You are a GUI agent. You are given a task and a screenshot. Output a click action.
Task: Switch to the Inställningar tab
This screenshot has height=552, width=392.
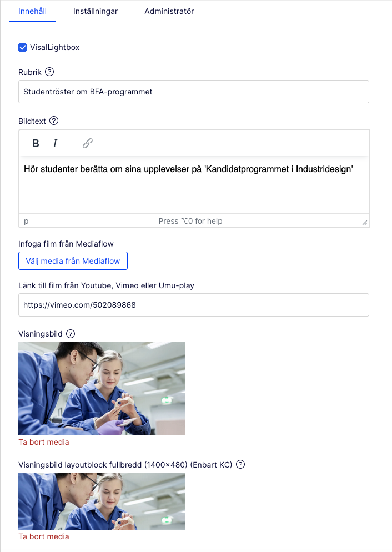coord(96,11)
